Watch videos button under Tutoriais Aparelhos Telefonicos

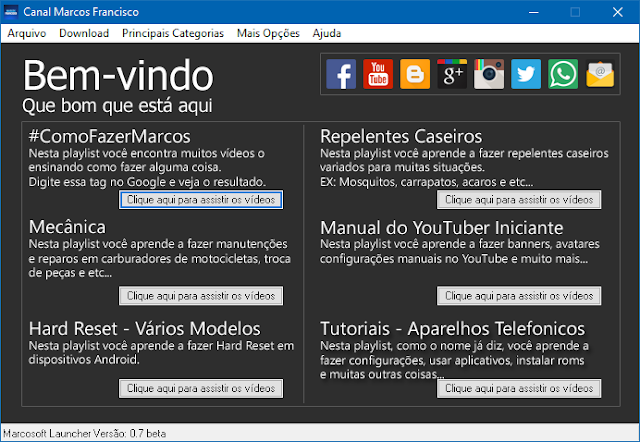[519, 389]
